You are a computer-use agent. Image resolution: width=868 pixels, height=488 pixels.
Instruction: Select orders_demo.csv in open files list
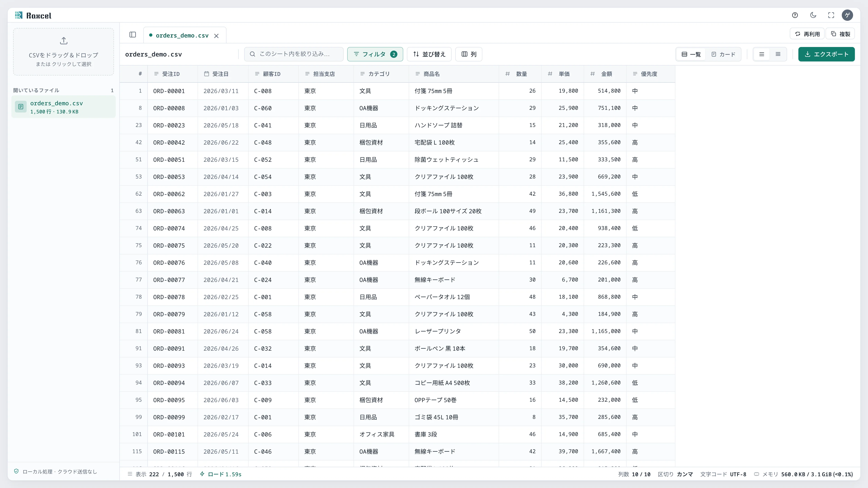pyautogui.click(x=63, y=107)
